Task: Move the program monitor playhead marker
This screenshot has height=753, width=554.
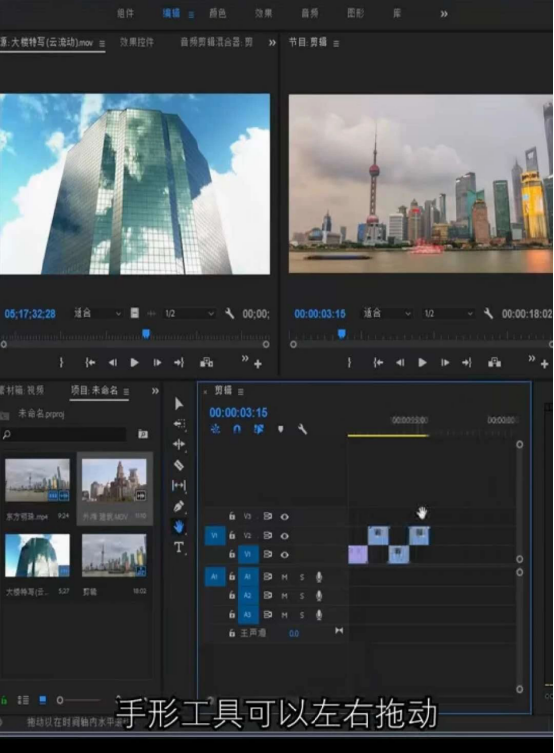Action: coord(341,333)
